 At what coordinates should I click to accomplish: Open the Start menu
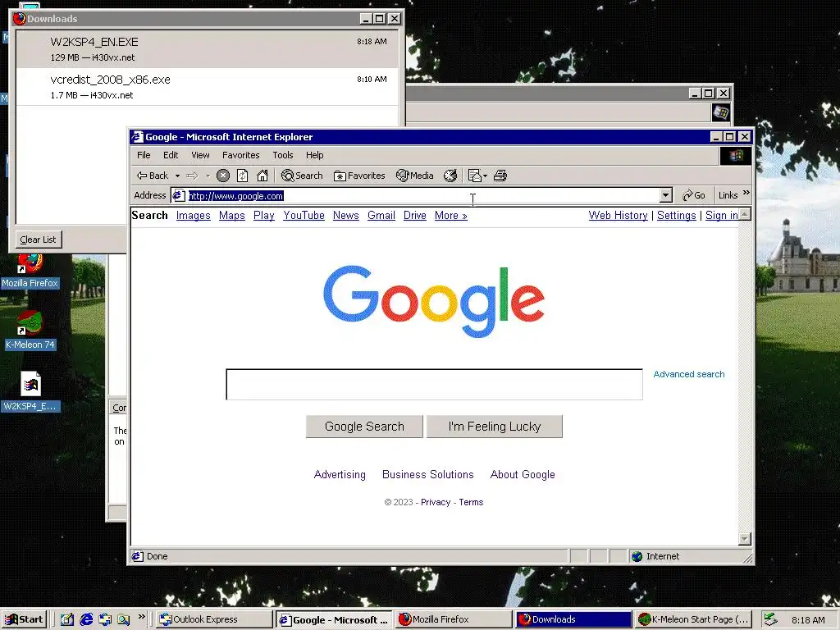24,619
